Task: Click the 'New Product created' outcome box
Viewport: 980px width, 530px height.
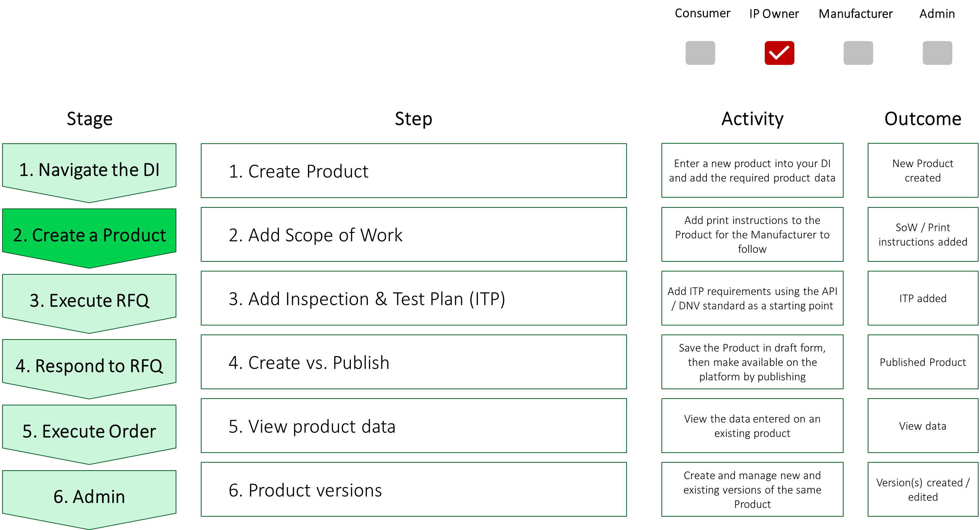Action: point(922,170)
